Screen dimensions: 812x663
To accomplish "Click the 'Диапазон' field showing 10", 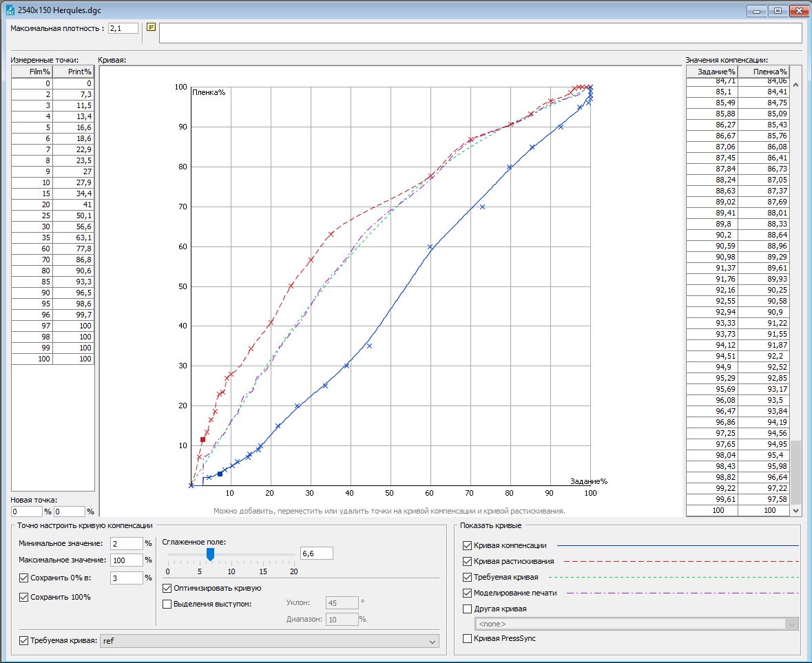I will point(342,619).
